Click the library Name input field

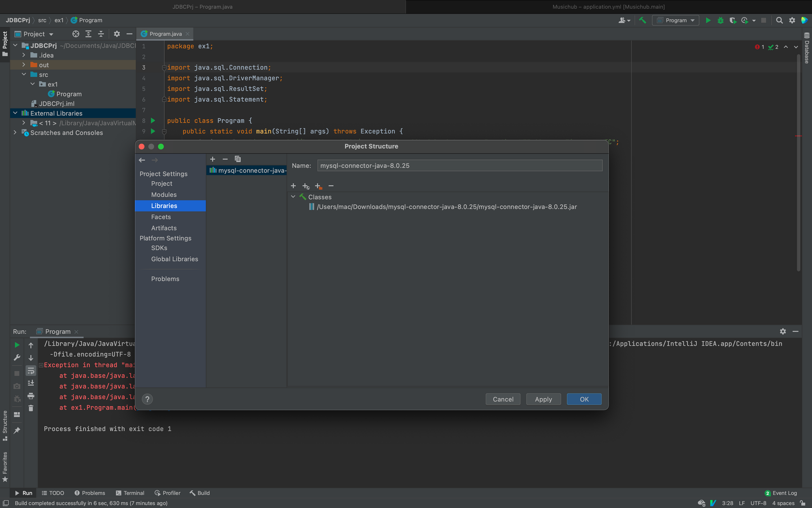coord(459,165)
